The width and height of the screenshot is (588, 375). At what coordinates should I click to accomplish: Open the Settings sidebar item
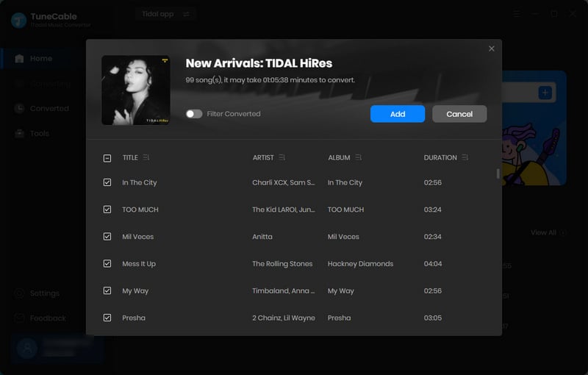(37, 293)
